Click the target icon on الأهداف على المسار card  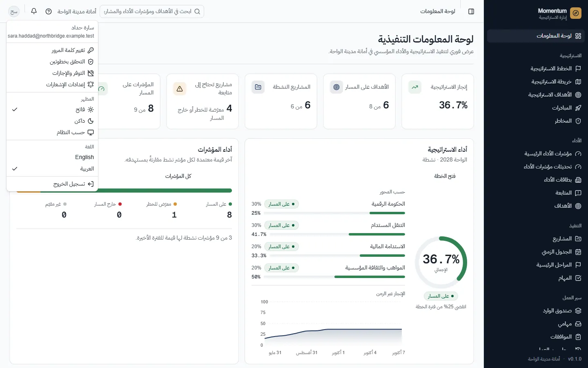pos(336,87)
